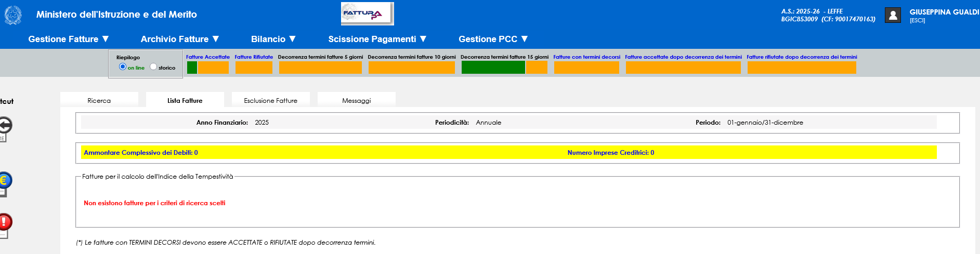The image size is (980, 254).
Task: Click the red exclamation shortcut icon
Action: tap(5, 222)
